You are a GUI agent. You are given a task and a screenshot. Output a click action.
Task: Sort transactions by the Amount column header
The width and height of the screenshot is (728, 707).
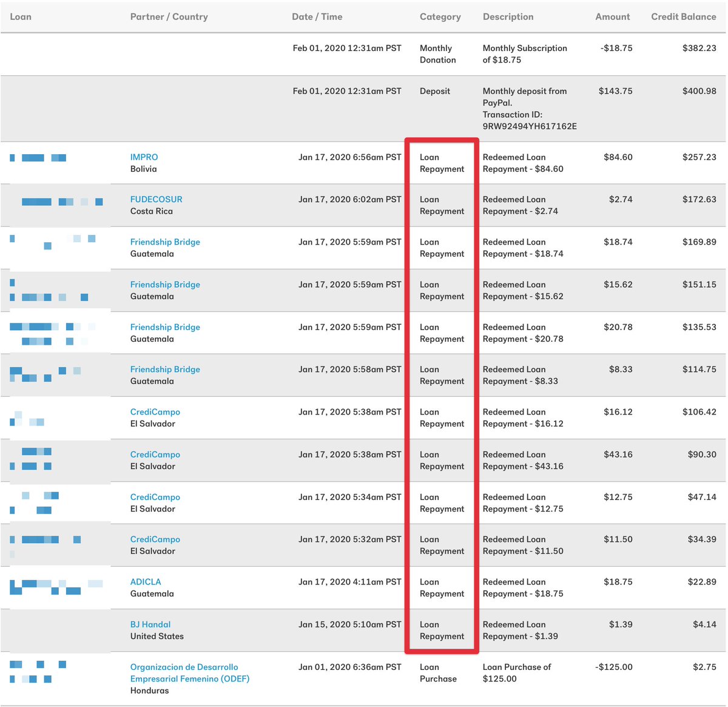coord(612,16)
